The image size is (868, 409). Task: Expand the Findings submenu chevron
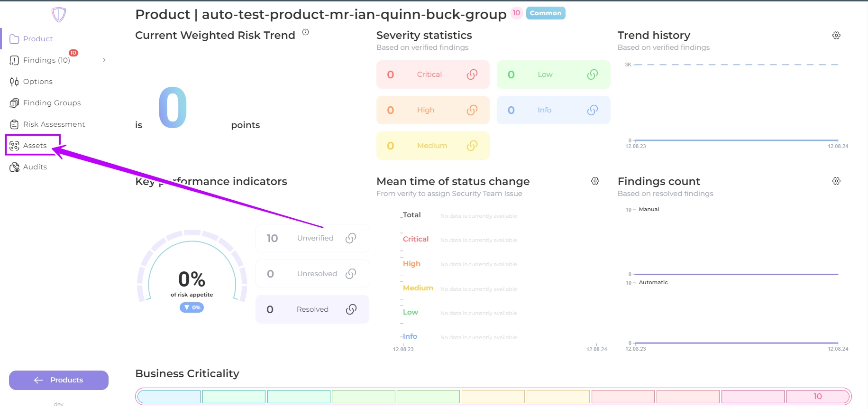point(104,60)
